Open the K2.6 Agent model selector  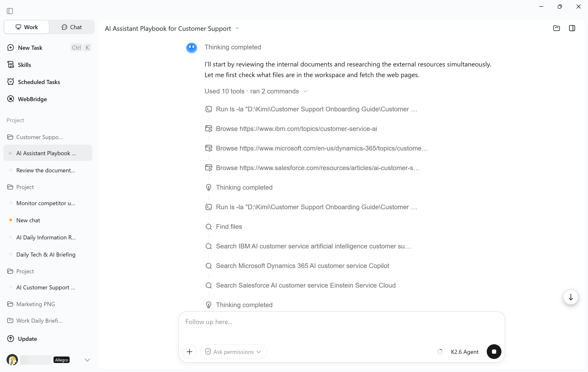tap(464, 352)
